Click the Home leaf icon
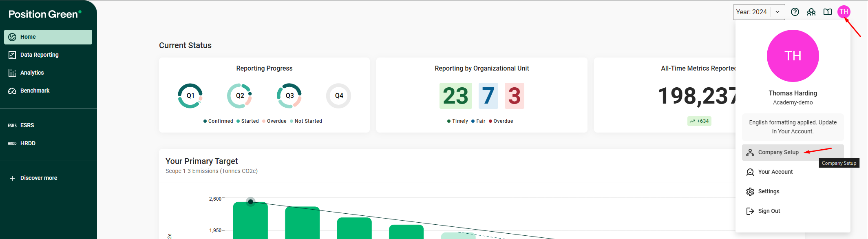The height and width of the screenshot is (239, 868). coord(12,37)
